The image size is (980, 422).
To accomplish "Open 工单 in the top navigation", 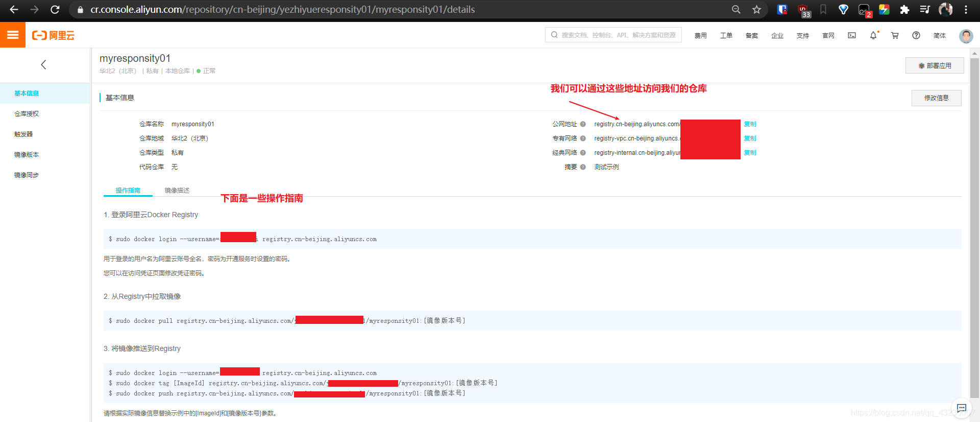I will (x=726, y=36).
